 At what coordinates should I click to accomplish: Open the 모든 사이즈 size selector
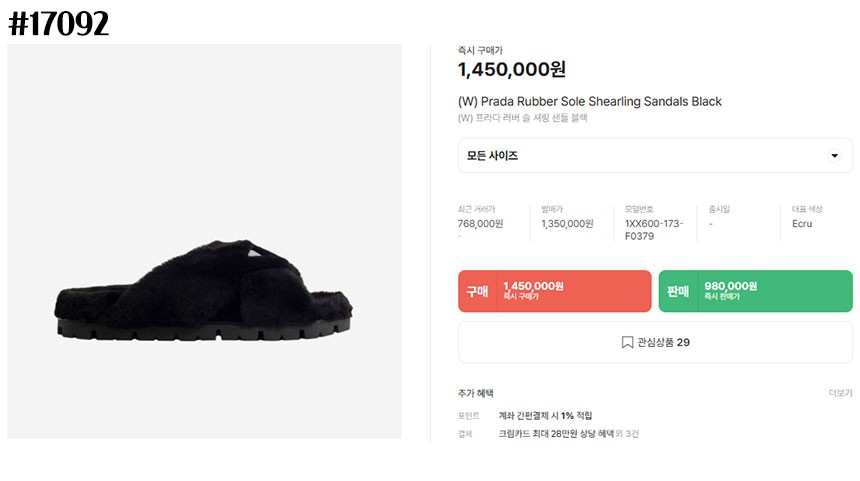(654, 156)
